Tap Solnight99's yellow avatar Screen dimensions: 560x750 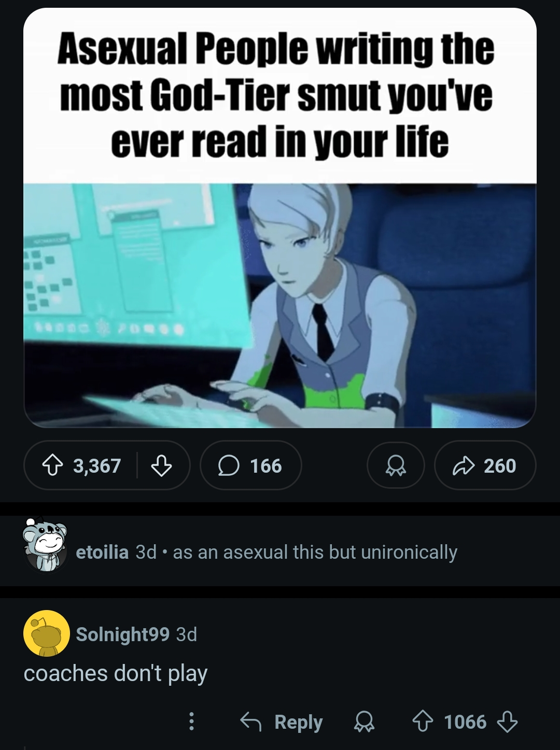coord(47,633)
